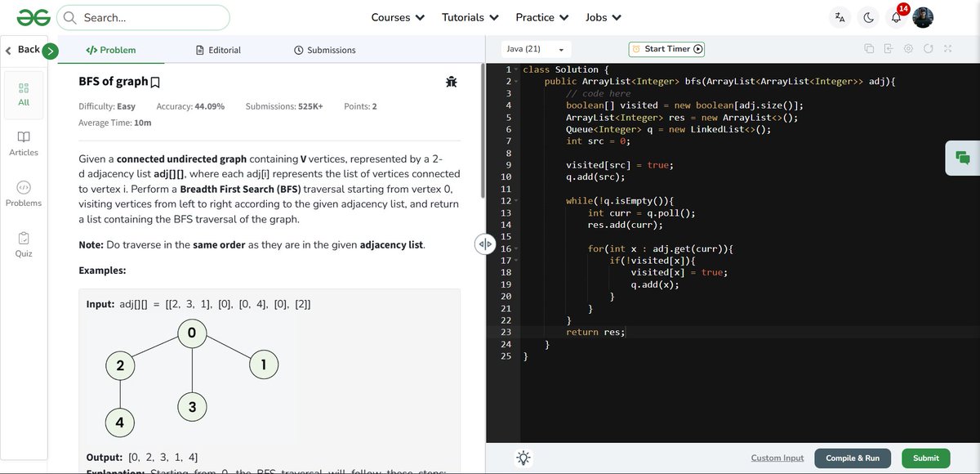
Task: Open the Submissions tab
Action: tap(329, 50)
